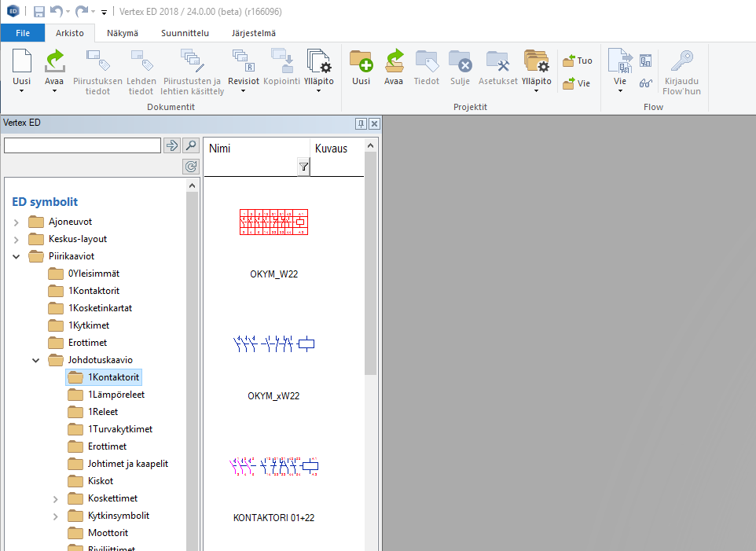The width and height of the screenshot is (756, 551).
Task: Expand the Ajoneuvot folder
Action: 17,222
